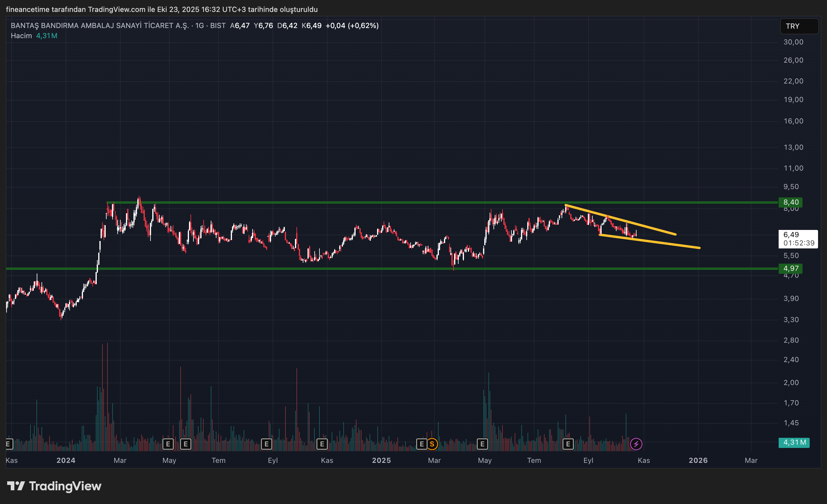
Task: Select the green 8,40 price label
Action: (x=790, y=202)
